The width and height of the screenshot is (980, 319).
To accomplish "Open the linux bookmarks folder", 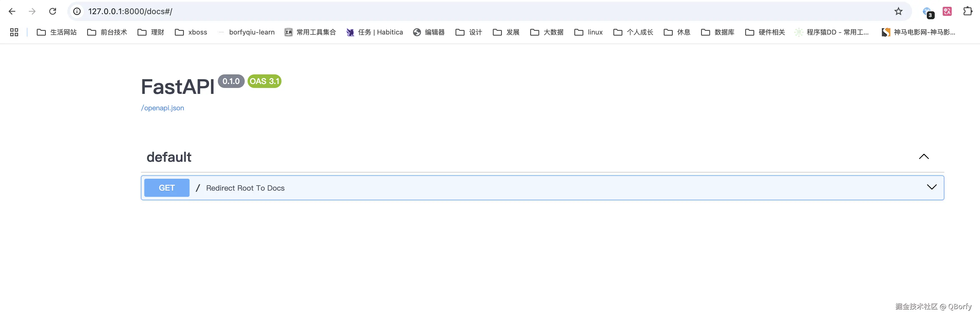I will pyautogui.click(x=588, y=32).
